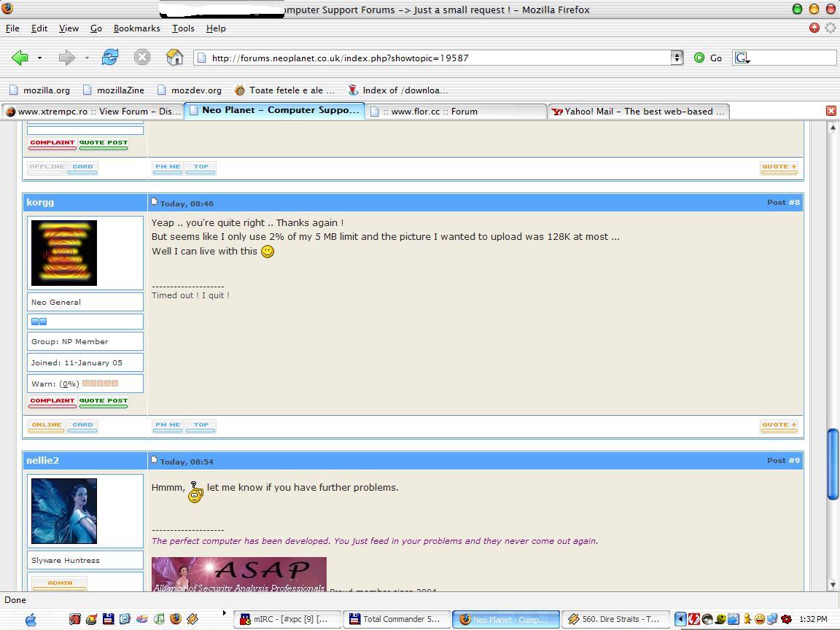Click the Stop loading icon
This screenshot has height=630, width=840.
point(142,57)
